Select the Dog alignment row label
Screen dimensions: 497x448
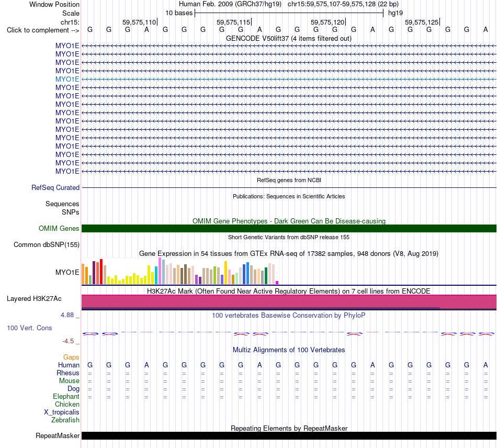coord(73,389)
